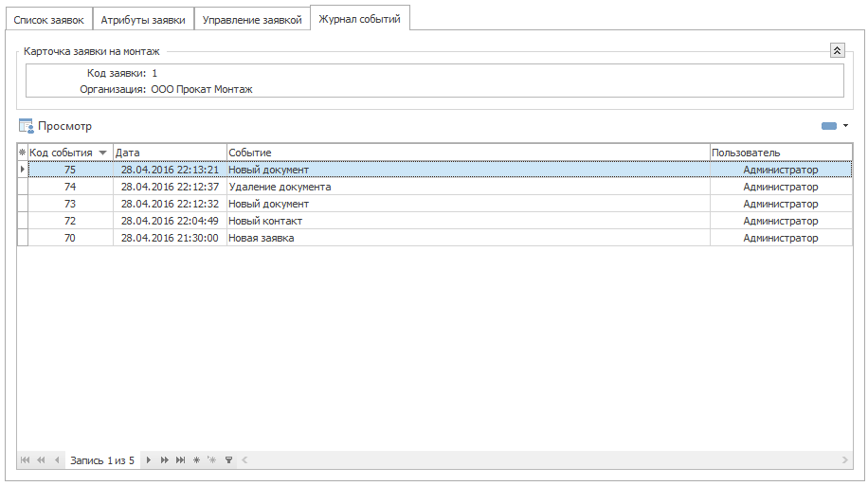
Task: Click Администратор in event 70 row
Action: (x=781, y=238)
